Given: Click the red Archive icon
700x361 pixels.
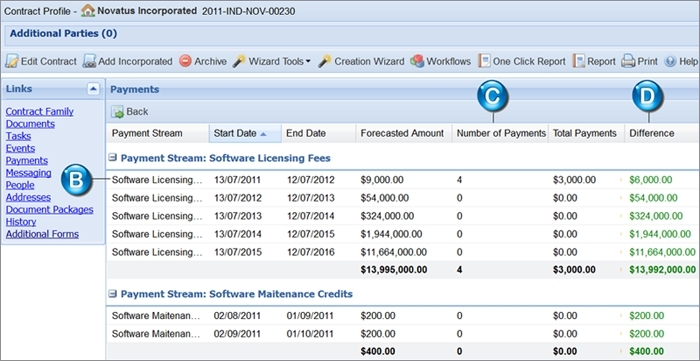Looking at the screenshot, I should (x=185, y=61).
